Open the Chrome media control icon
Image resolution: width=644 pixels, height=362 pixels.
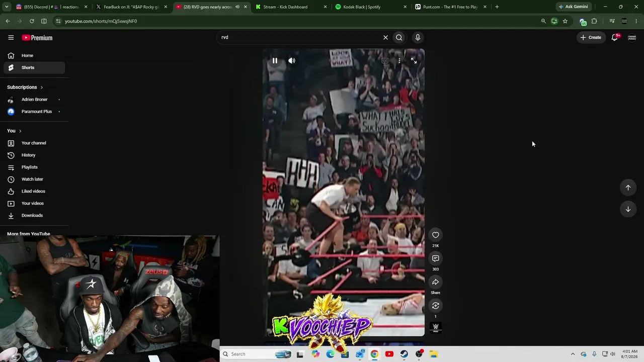(x=612, y=21)
